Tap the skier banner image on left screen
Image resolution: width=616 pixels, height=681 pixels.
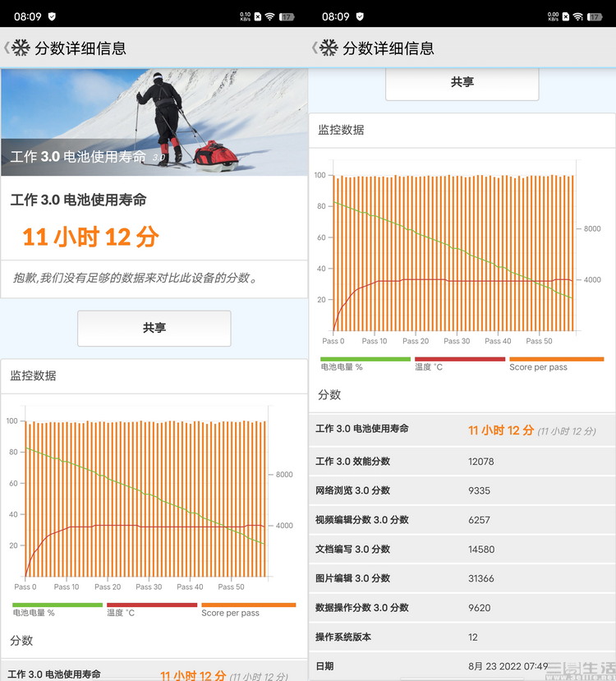[x=154, y=122]
